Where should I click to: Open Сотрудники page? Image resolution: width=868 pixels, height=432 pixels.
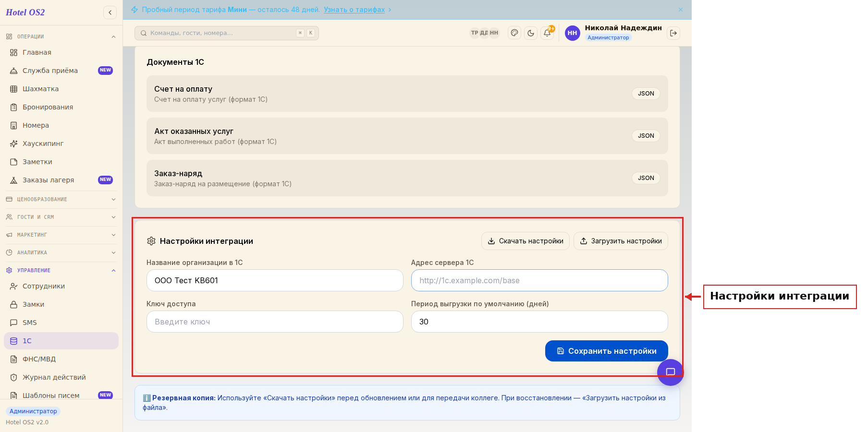61,286
